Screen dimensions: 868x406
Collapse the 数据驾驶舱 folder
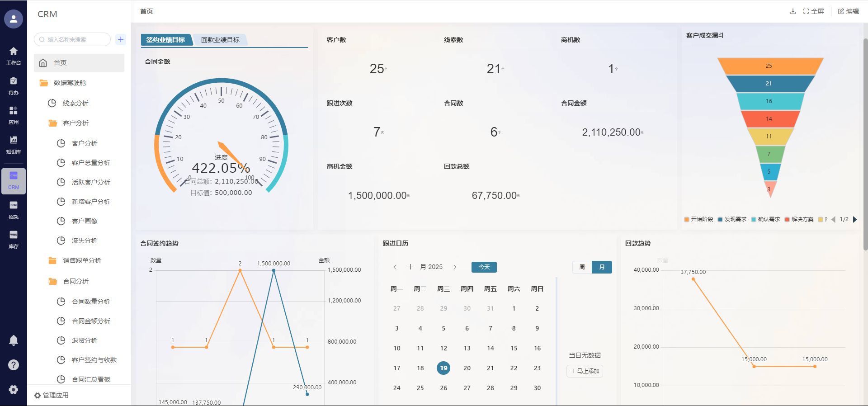[70, 83]
